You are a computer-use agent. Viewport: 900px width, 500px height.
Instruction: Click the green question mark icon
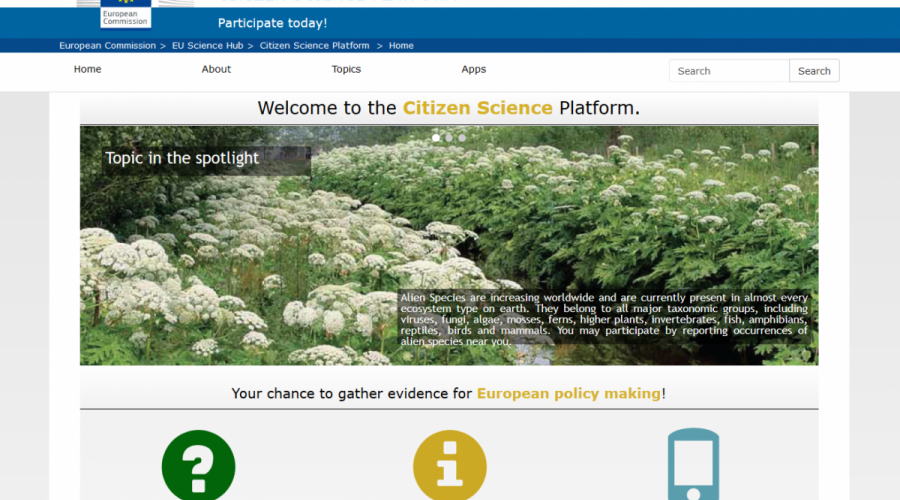[198, 466]
